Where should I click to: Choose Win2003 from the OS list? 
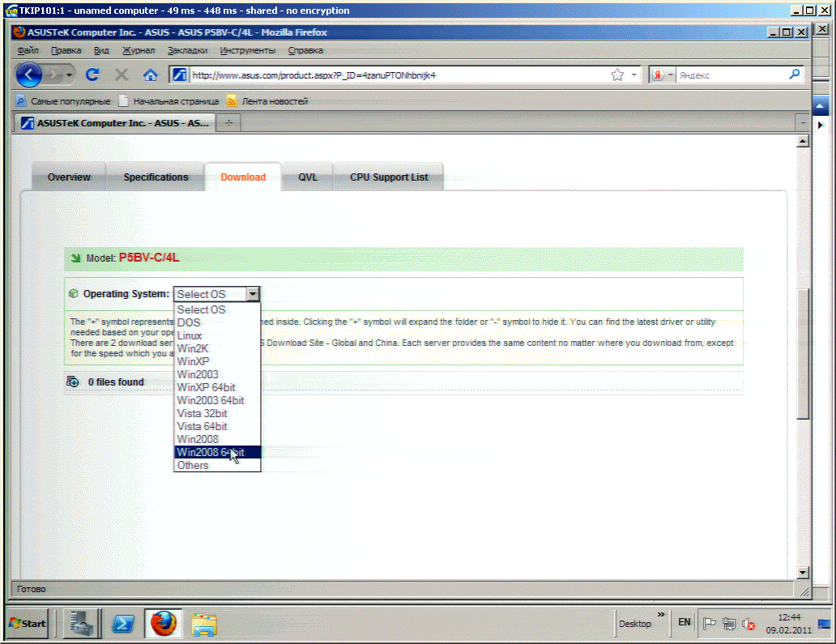(217, 374)
